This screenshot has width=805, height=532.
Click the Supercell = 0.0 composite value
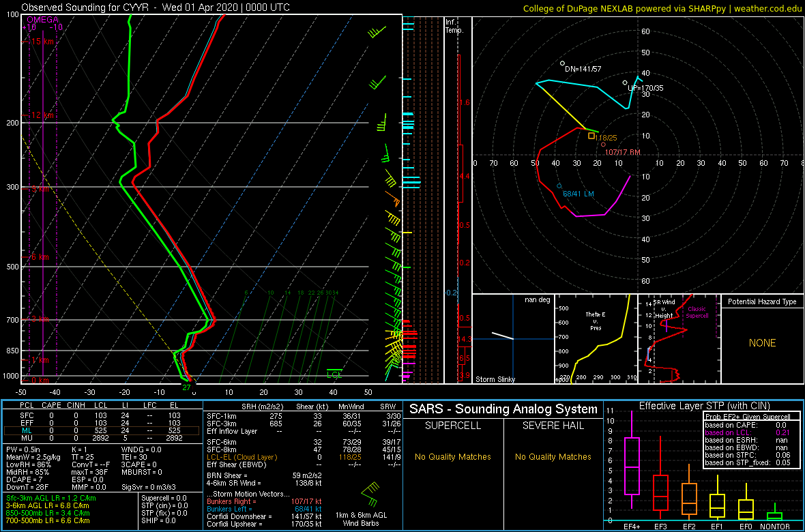point(165,498)
